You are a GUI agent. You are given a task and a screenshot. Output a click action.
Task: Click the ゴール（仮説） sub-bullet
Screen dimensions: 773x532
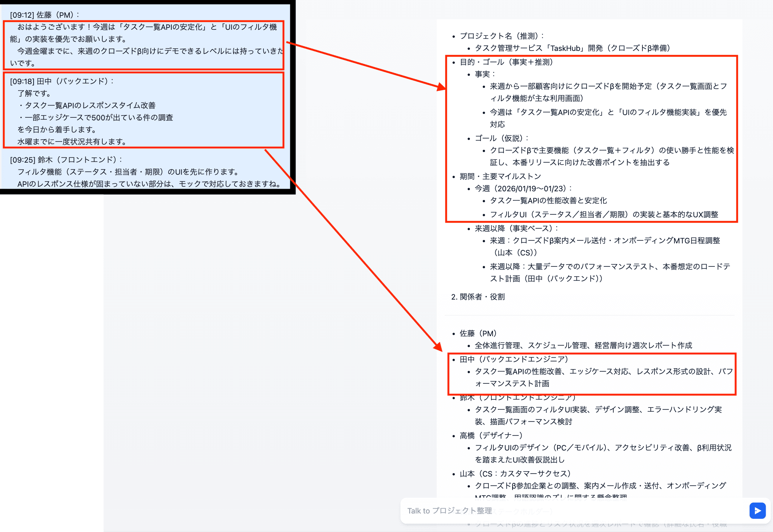click(x=501, y=138)
